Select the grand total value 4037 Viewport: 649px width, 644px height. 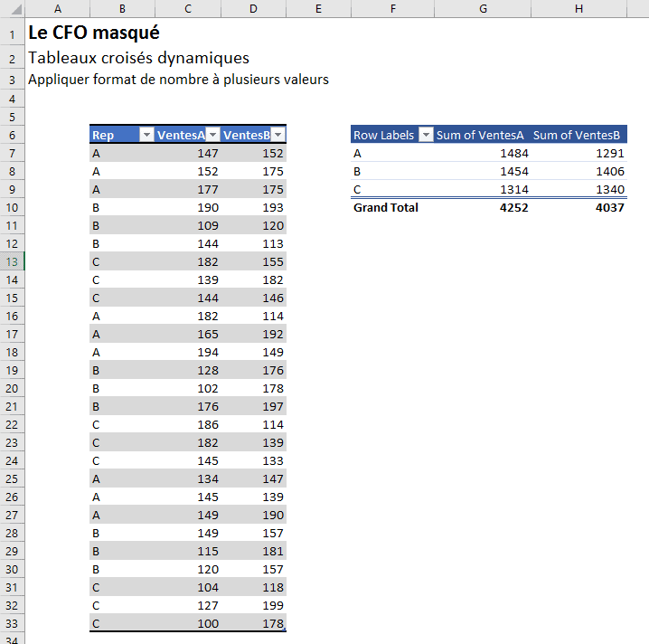click(x=609, y=207)
